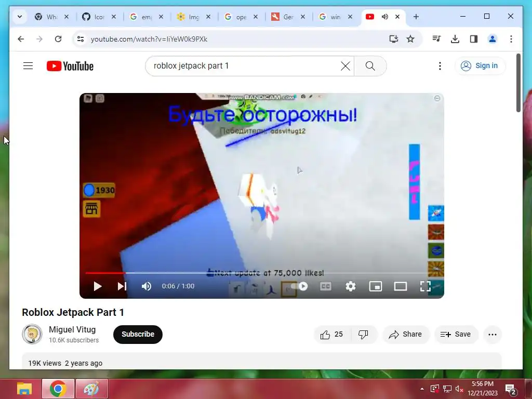Open Paint app from taskbar
532x399 pixels.
click(x=91, y=389)
